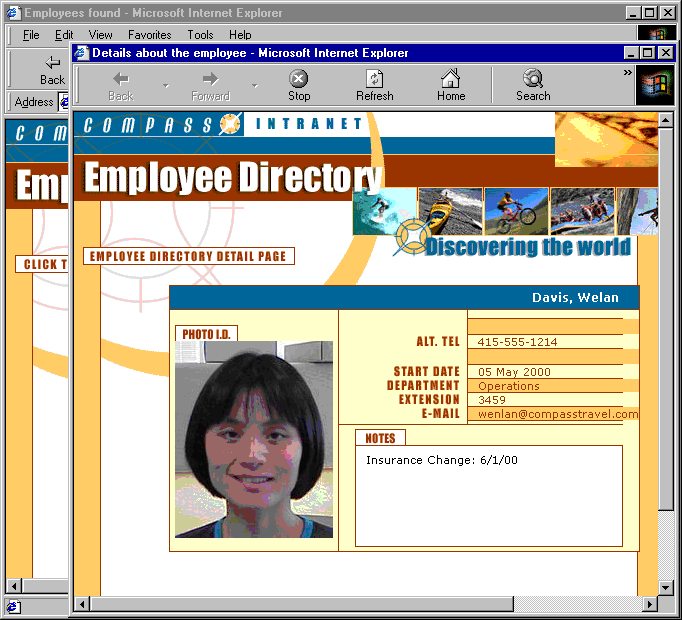Click the Discovering the world slogan
This screenshot has width=682, height=620.
click(x=528, y=247)
